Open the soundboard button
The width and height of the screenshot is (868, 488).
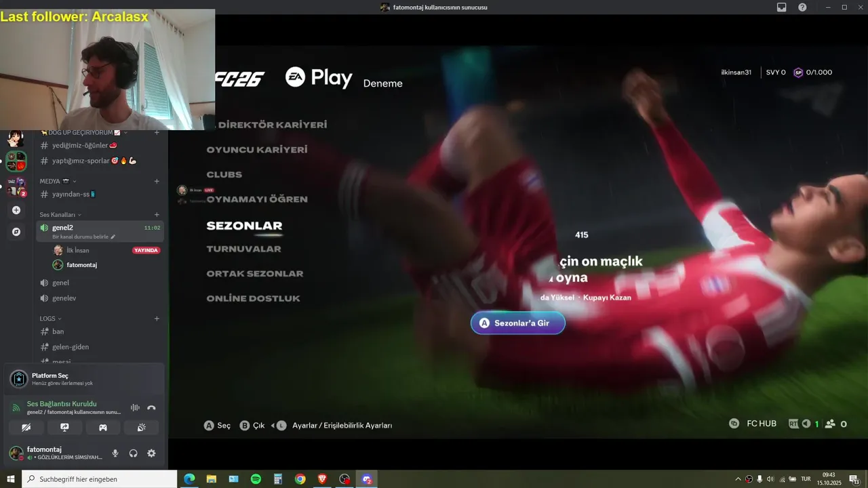[x=141, y=428]
